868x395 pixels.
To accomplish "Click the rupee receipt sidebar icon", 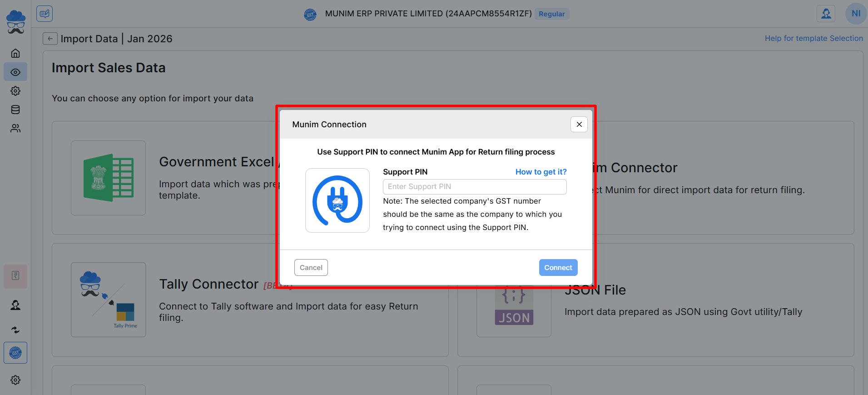I will [15, 276].
